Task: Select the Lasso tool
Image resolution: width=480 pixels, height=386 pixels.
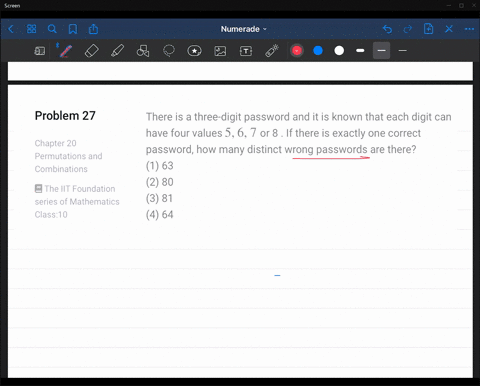Action: 169,51
